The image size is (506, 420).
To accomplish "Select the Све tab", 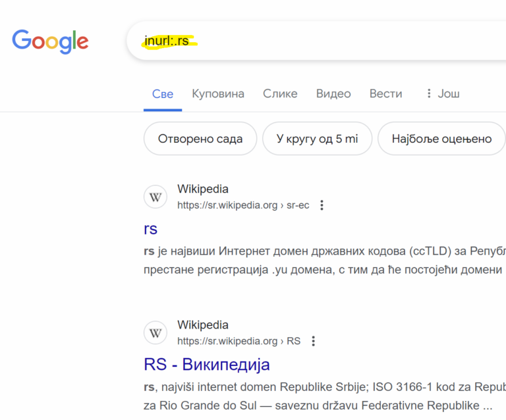I will click(x=163, y=93).
